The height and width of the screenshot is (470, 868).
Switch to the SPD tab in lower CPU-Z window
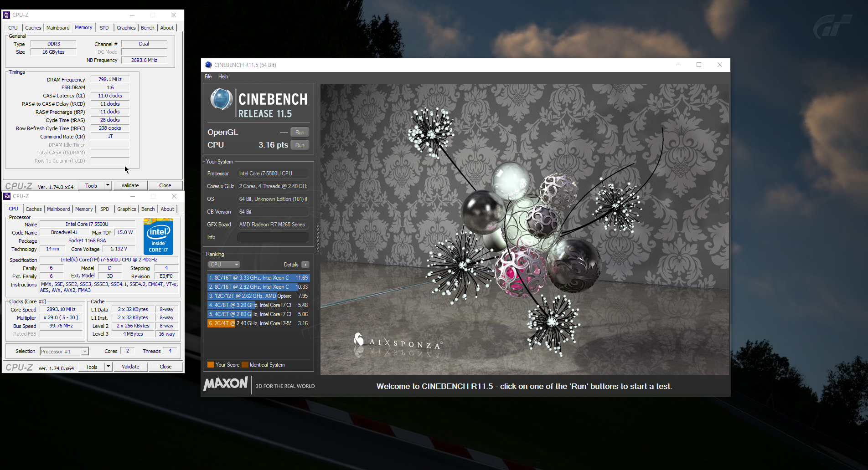(x=105, y=209)
